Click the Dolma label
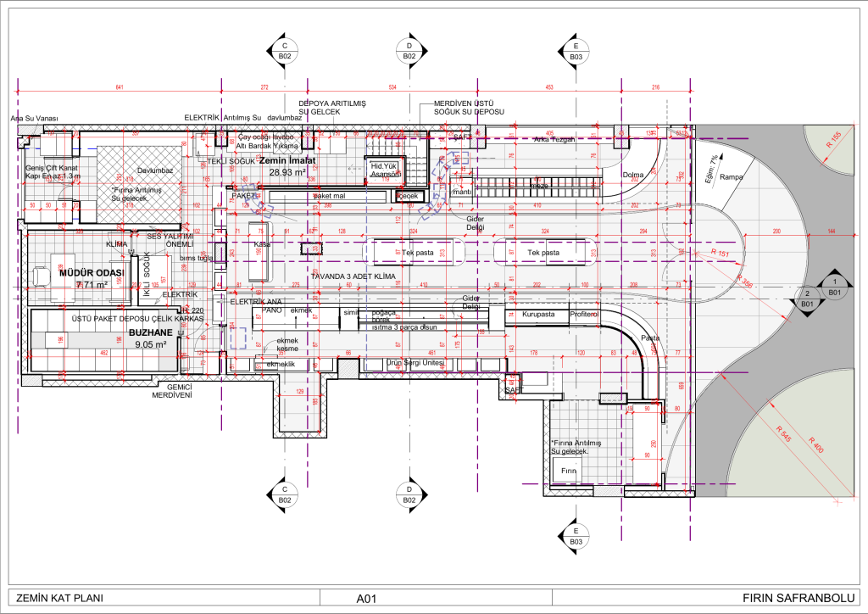The image size is (868, 614). pyautogui.click(x=633, y=175)
